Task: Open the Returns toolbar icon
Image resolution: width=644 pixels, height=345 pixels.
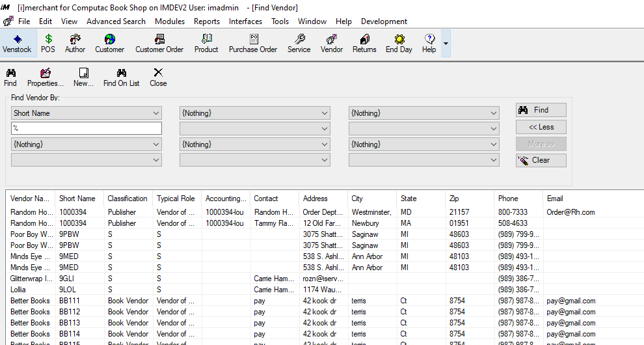Action: 364,44
